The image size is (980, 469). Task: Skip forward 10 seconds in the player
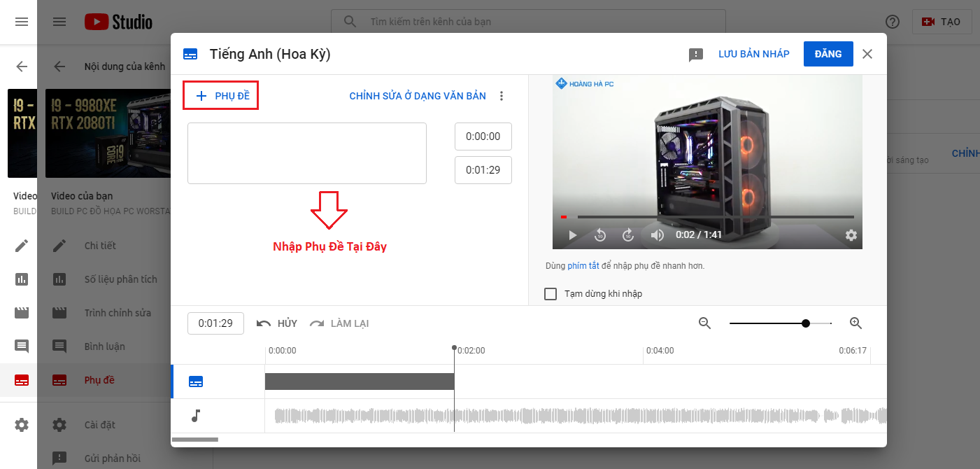point(628,235)
